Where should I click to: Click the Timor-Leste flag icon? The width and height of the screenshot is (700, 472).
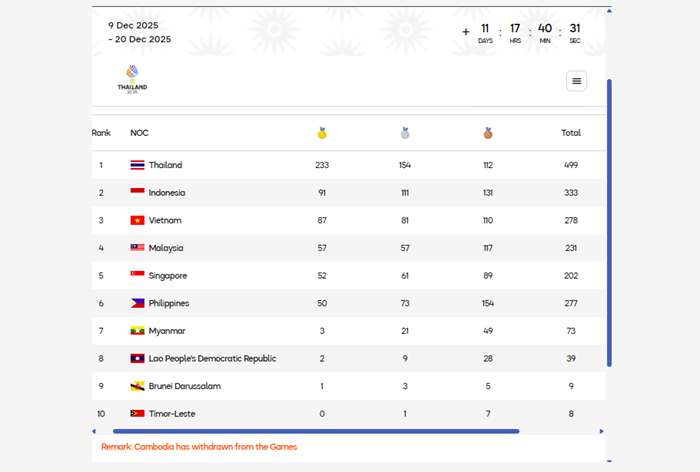(x=137, y=413)
